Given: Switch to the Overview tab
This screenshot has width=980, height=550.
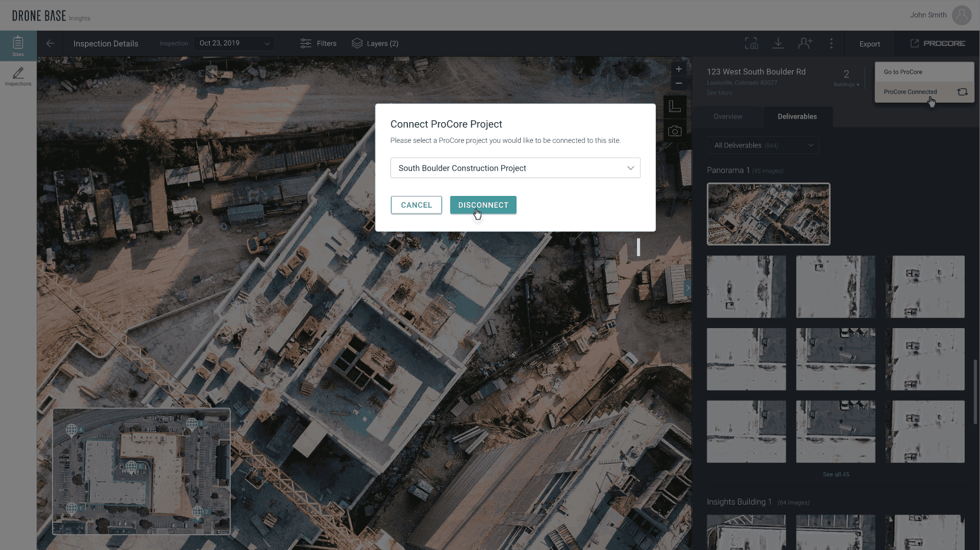Looking at the screenshot, I should [728, 117].
